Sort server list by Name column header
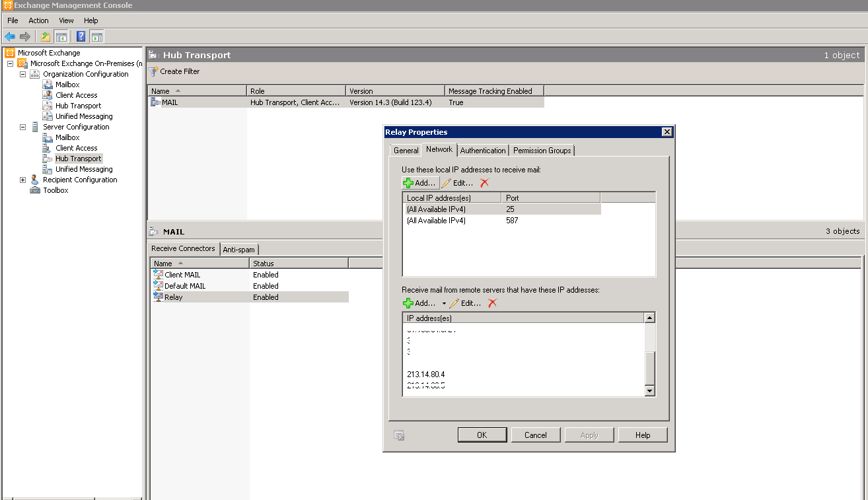The width and height of the screenshot is (868, 500). click(198, 91)
